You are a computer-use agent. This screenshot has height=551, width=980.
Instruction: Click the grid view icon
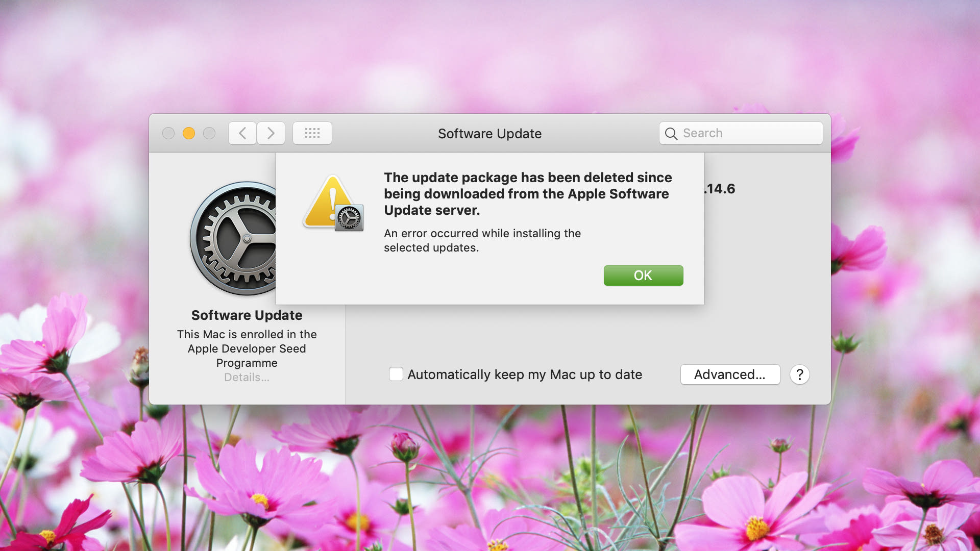[312, 133]
